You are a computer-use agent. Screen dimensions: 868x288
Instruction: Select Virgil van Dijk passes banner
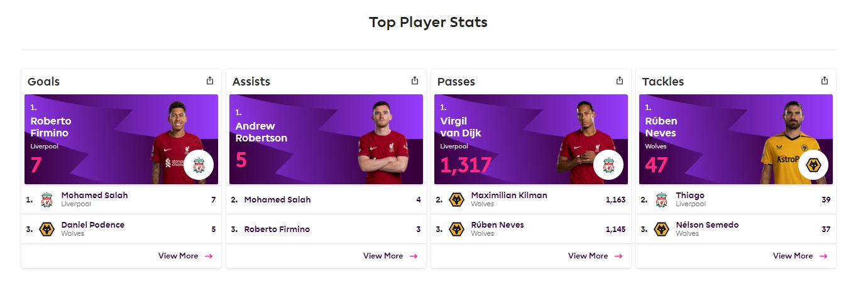click(531, 139)
